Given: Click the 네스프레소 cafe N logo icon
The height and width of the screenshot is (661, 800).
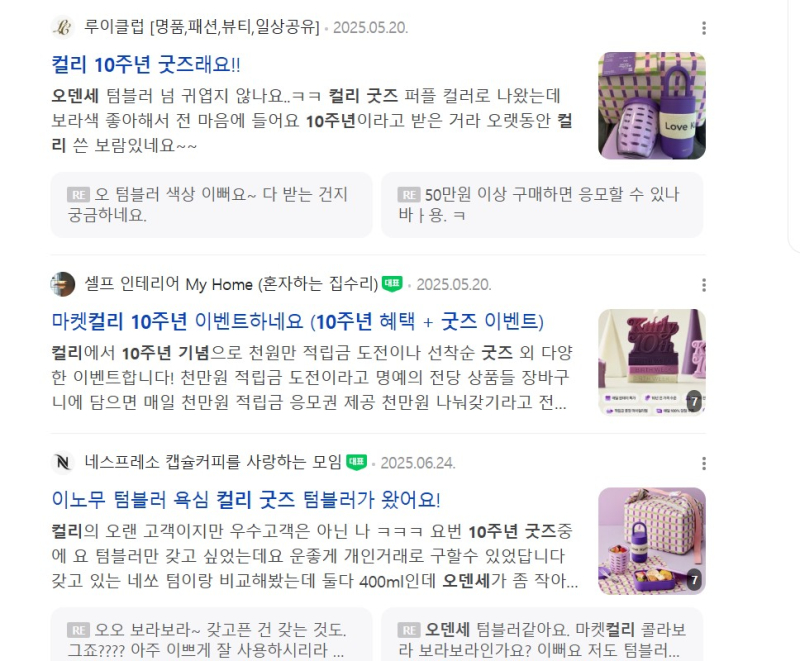Looking at the screenshot, I should (63, 463).
